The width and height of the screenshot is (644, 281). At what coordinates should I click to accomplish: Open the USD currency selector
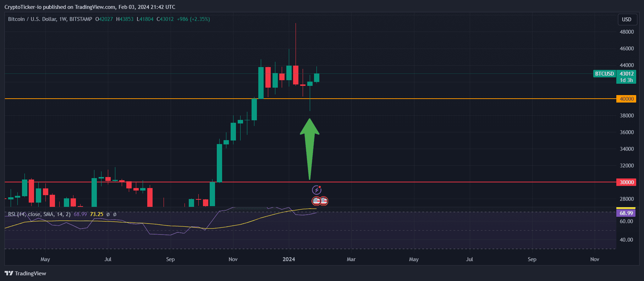click(627, 20)
